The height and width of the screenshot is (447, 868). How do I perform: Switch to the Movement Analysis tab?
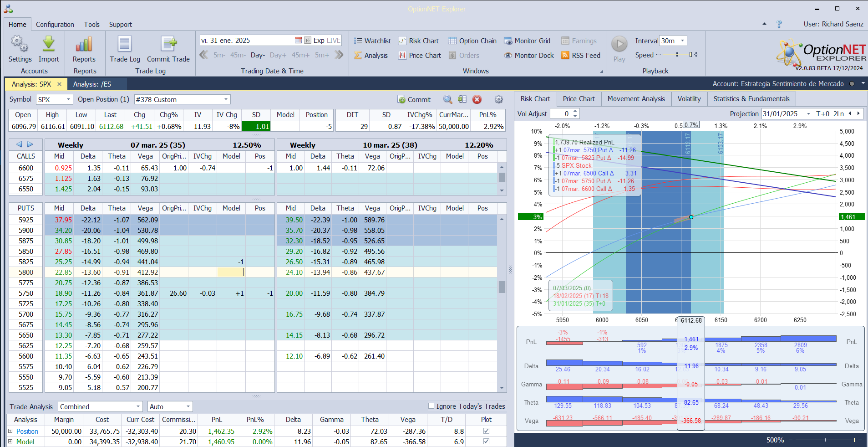point(636,99)
